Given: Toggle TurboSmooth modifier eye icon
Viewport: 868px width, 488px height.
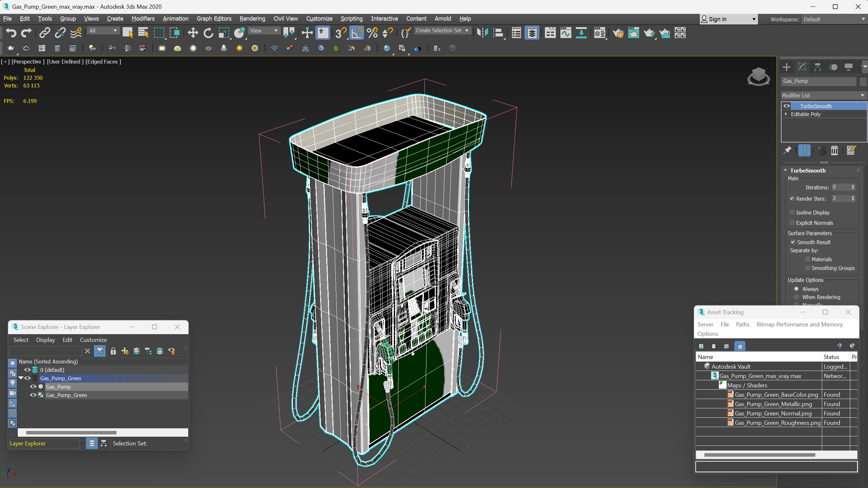Looking at the screenshot, I should point(786,106).
